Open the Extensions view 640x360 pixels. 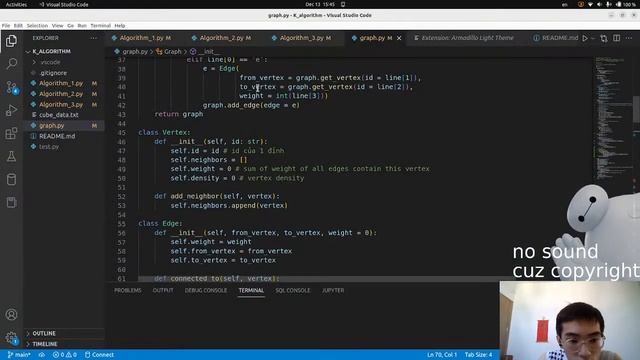(x=11, y=133)
